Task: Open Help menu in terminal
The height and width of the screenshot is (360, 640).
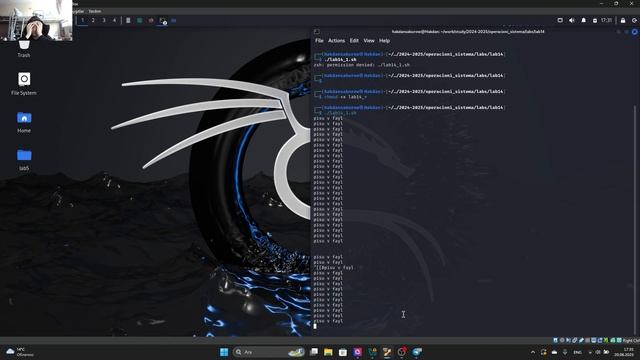Action: [x=384, y=40]
